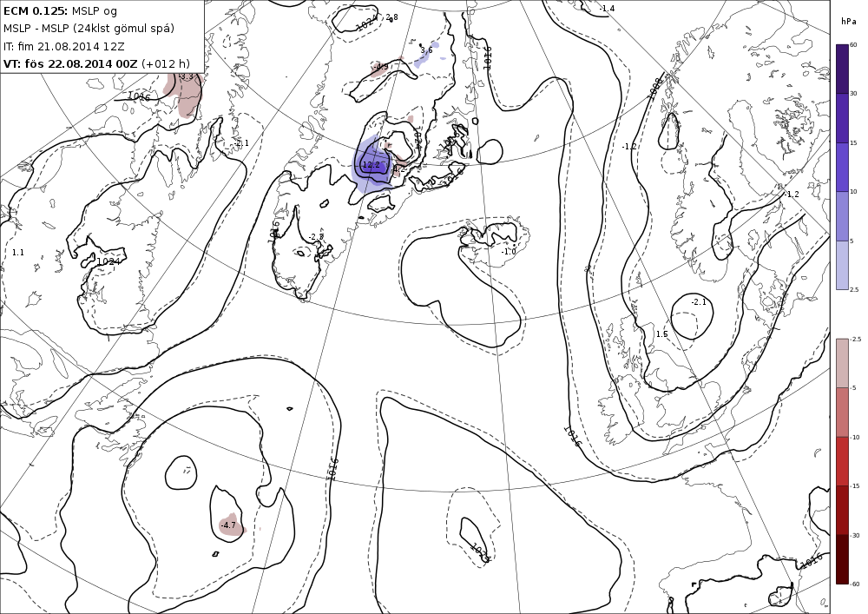The width and height of the screenshot is (868, 614).
Task: Click the 'MSLP - MSLP (24klst gömul spá)' line
Action: pos(89,29)
